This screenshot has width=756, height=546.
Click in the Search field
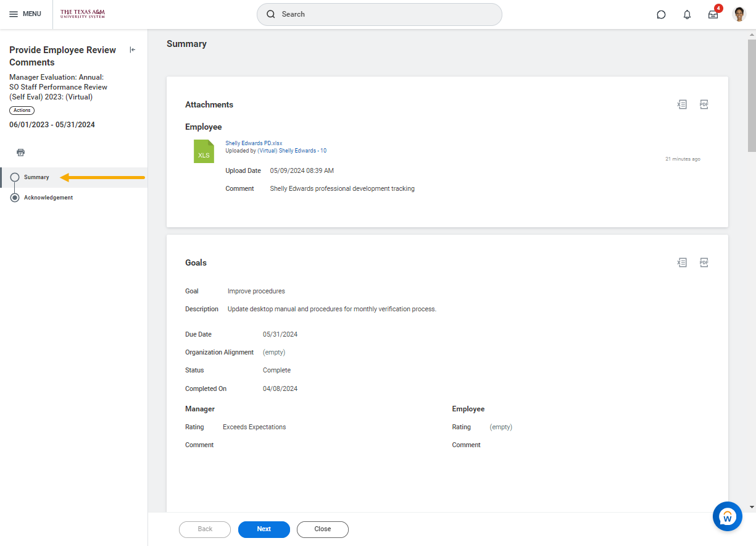tap(379, 14)
